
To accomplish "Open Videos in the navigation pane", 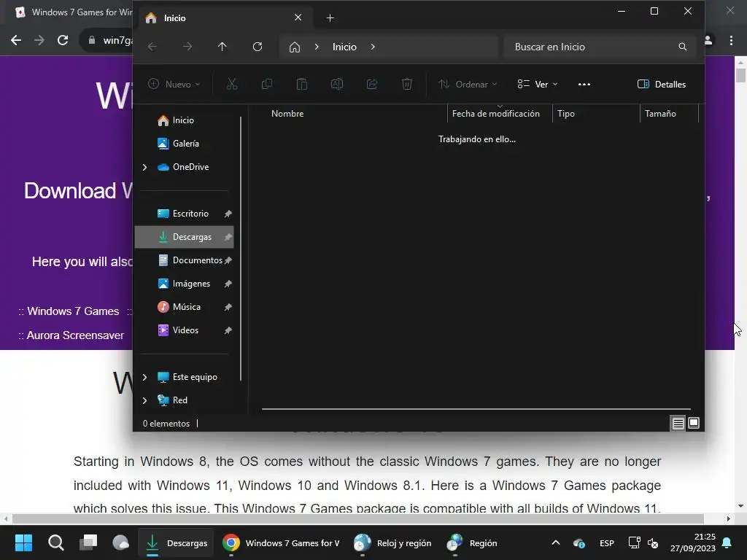I will click(184, 330).
